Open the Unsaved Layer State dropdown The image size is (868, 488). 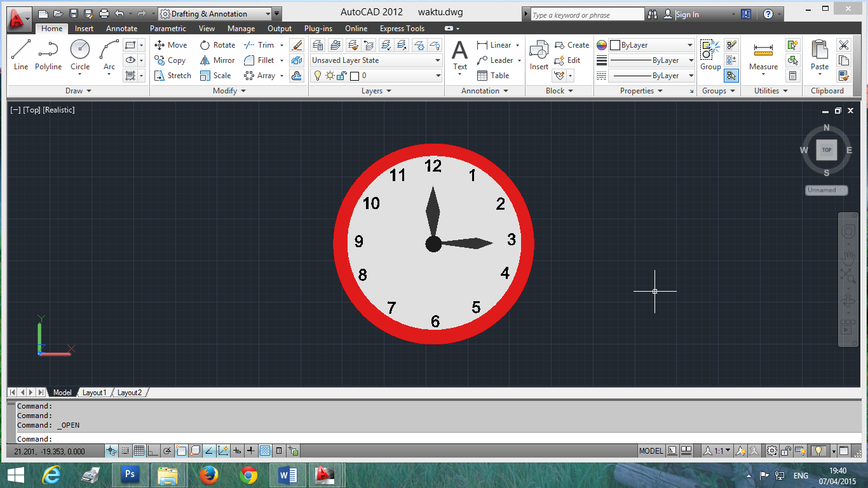pyautogui.click(x=376, y=60)
